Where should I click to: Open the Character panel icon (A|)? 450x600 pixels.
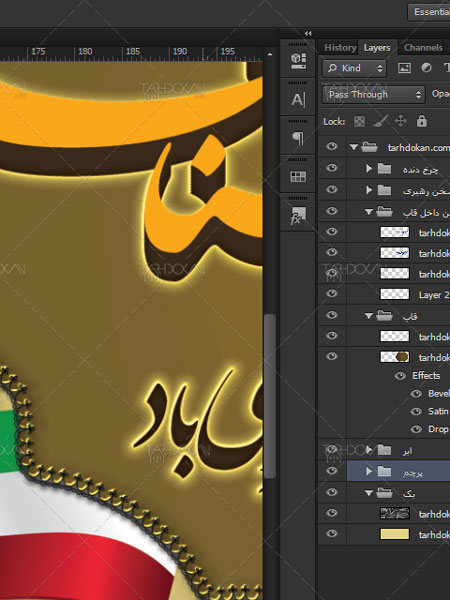click(x=298, y=99)
